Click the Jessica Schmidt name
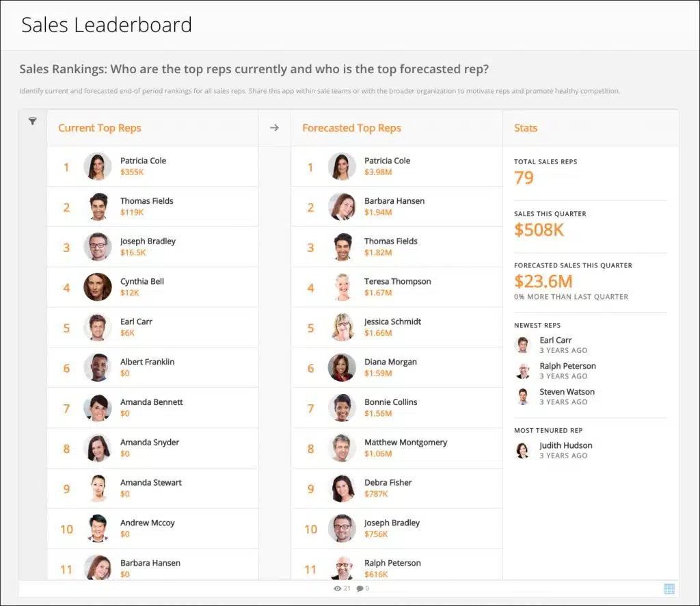The image size is (700, 606). coord(393,321)
